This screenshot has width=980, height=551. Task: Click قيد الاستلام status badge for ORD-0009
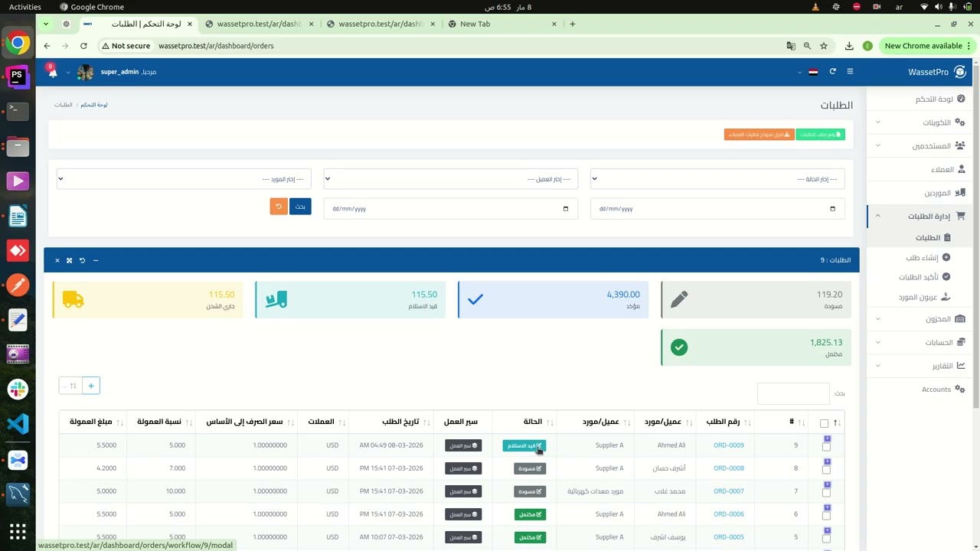(x=524, y=445)
